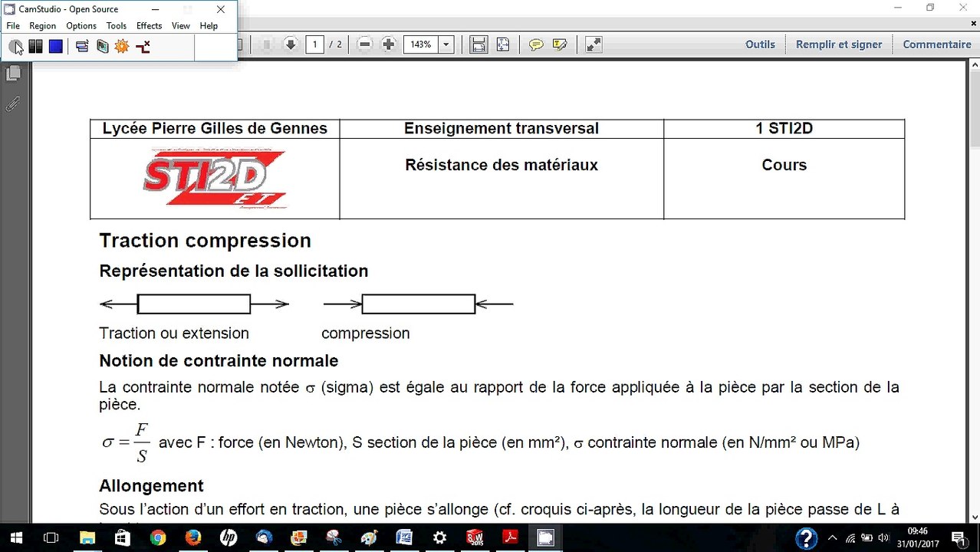Image resolution: width=980 pixels, height=552 pixels.
Task: Select the highlight text tool
Action: (560, 44)
